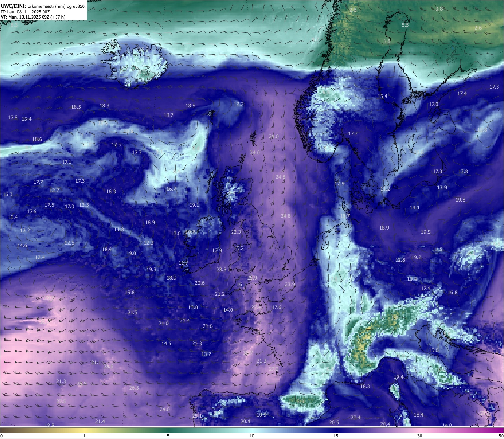The width and height of the screenshot is (504, 439).
Task: Click the 17.8 value near the left edge
Action: (x=13, y=118)
